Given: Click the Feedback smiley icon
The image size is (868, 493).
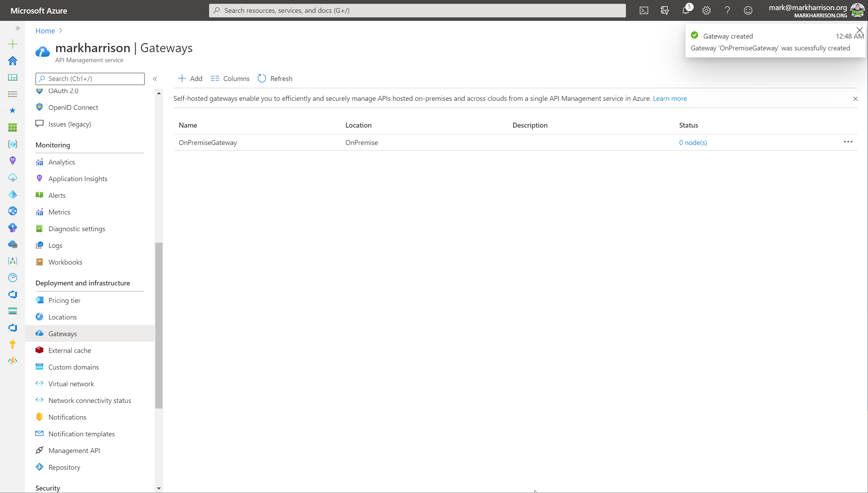Looking at the screenshot, I should point(748,10).
